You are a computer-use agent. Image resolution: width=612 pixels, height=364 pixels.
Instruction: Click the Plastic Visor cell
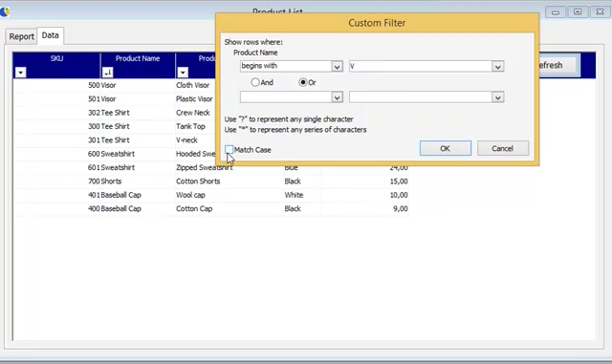click(x=194, y=98)
